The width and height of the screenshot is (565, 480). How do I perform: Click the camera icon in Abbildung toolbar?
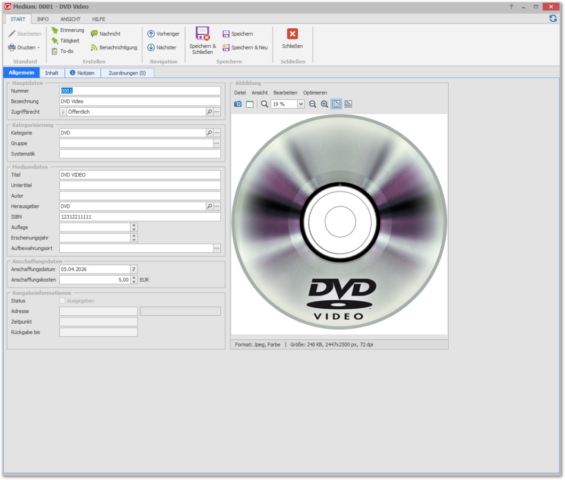point(238,104)
